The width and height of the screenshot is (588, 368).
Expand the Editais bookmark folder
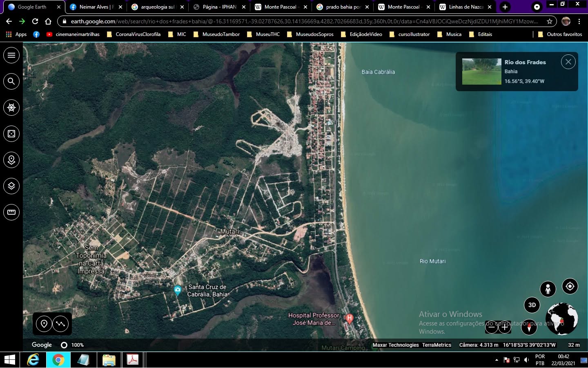480,34
